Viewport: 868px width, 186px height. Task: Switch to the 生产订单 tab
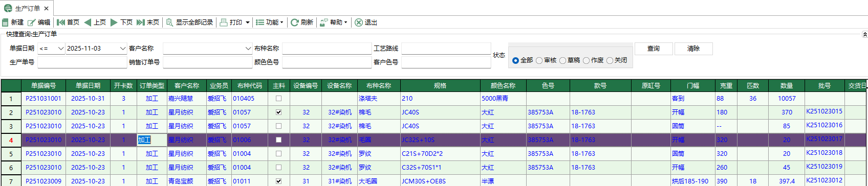click(x=27, y=9)
